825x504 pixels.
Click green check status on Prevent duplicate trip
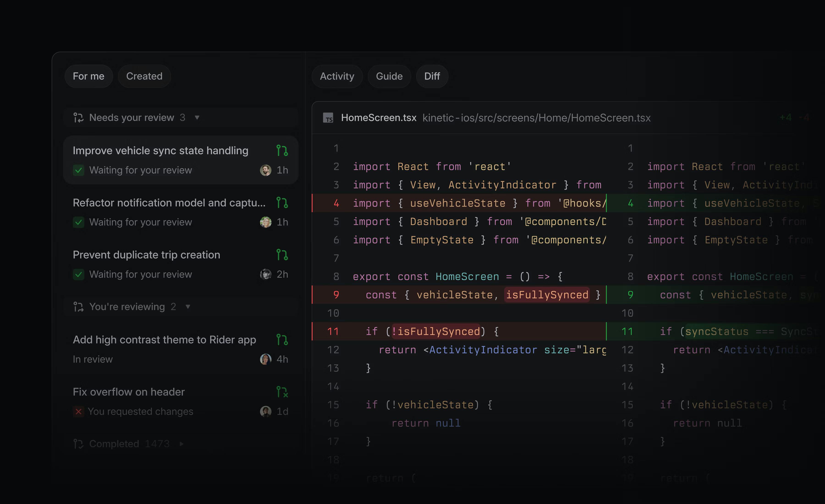tap(79, 274)
